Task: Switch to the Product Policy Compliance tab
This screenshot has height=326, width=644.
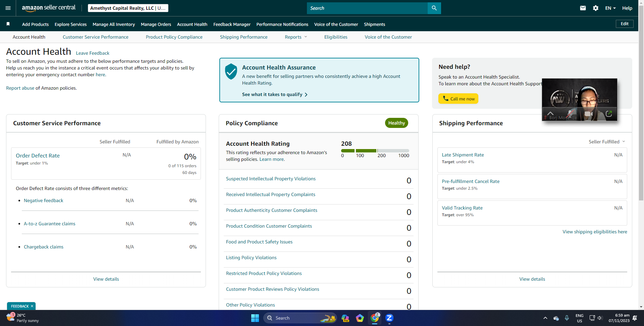Action: [x=174, y=37]
